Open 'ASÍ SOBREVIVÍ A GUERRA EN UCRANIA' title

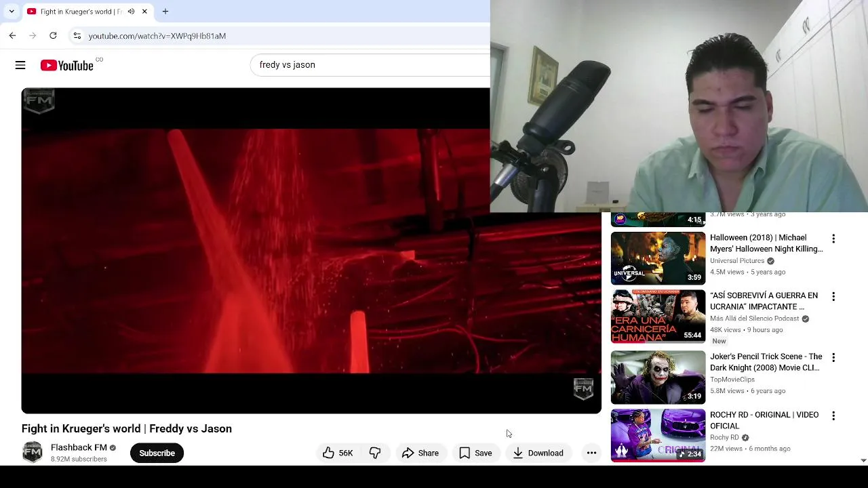point(764,301)
